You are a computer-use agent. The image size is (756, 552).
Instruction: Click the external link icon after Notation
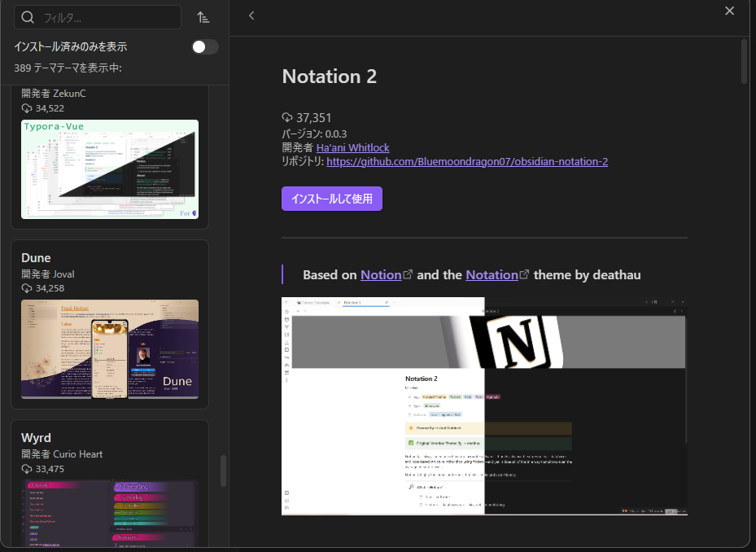(x=524, y=275)
